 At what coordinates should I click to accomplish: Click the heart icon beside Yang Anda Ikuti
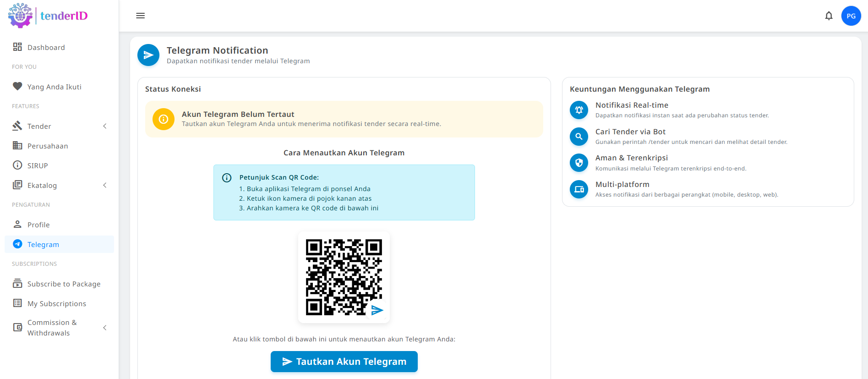pos(17,86)
